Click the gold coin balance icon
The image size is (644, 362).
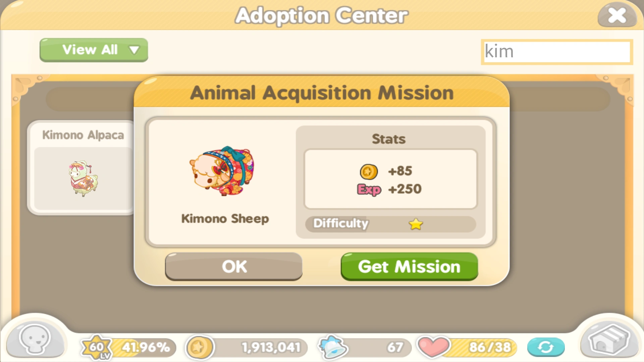(199, 347)
